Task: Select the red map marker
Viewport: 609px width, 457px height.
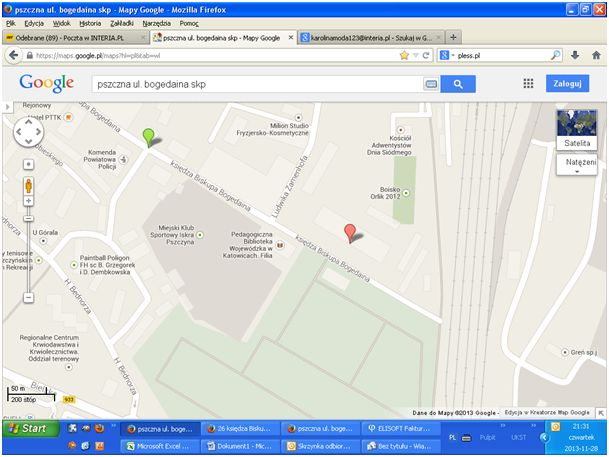Action: click(350, 233)
